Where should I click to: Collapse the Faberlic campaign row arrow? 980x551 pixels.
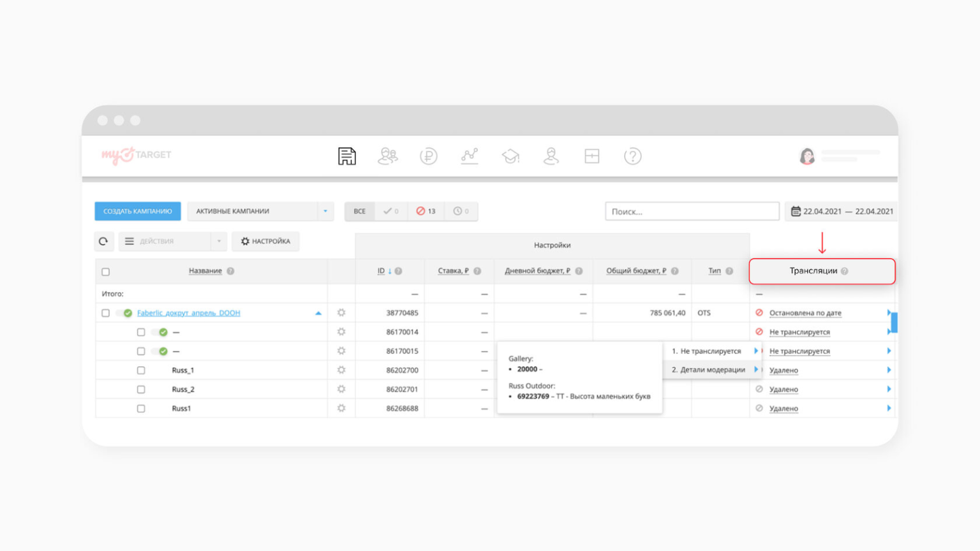point(318,313)
